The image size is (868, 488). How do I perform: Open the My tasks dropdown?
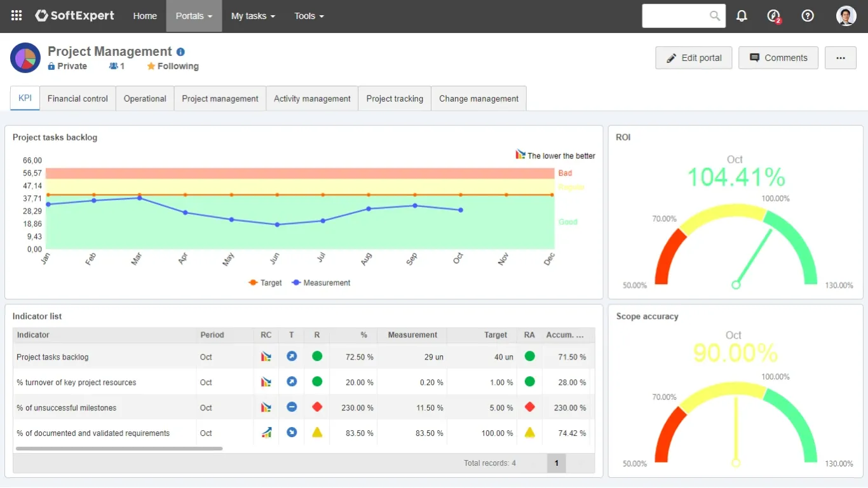pos(253,16)
